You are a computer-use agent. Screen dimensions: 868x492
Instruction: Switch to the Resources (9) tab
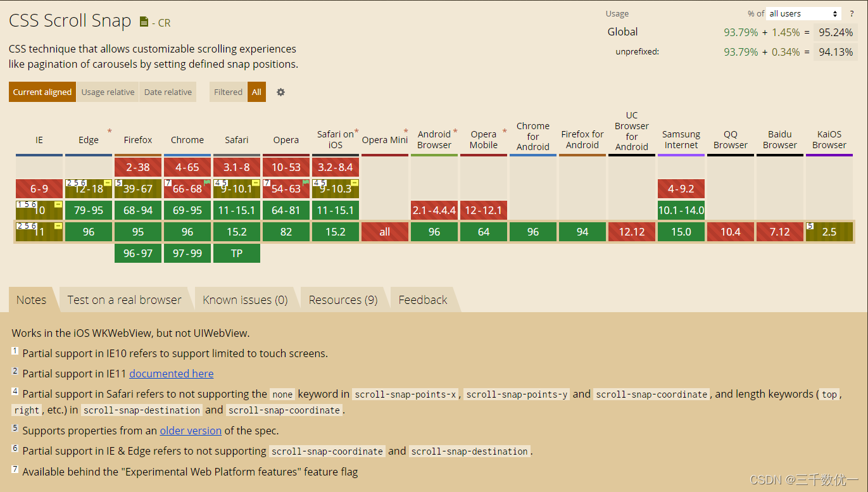coord(342,299)
